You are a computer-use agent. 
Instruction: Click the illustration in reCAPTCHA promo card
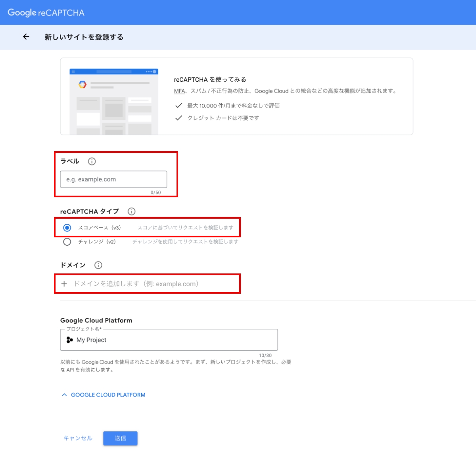(x=114, y=102)
